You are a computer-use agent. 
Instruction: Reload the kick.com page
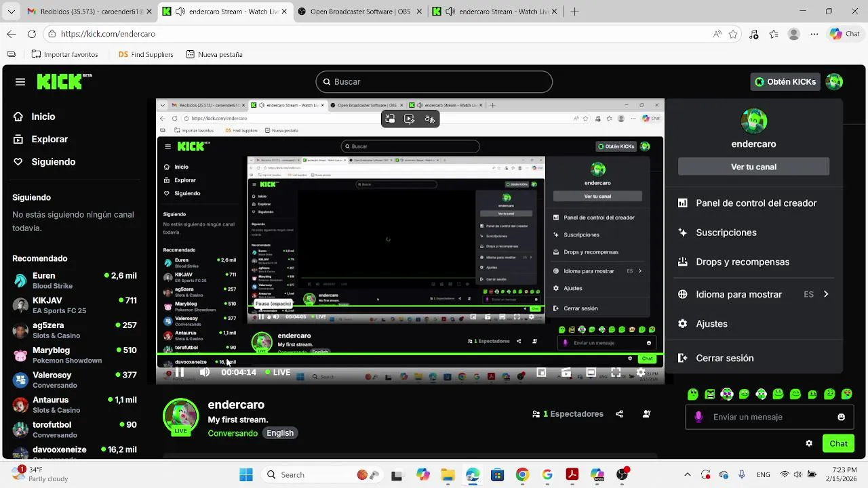tap(32, 34)
